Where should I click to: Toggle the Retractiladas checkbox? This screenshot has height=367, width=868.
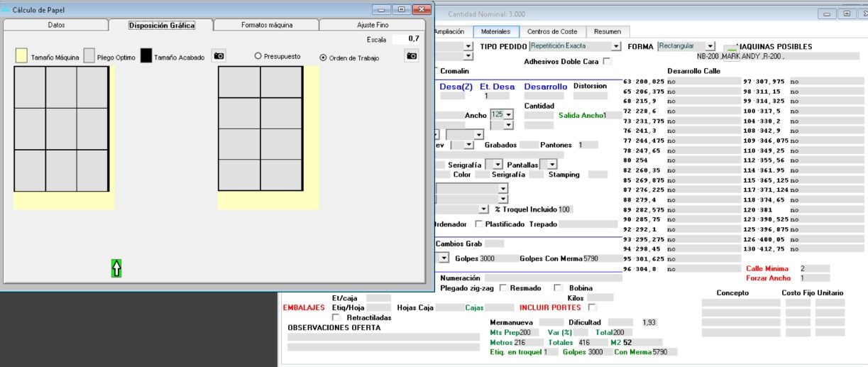click(x=336, y=317)
